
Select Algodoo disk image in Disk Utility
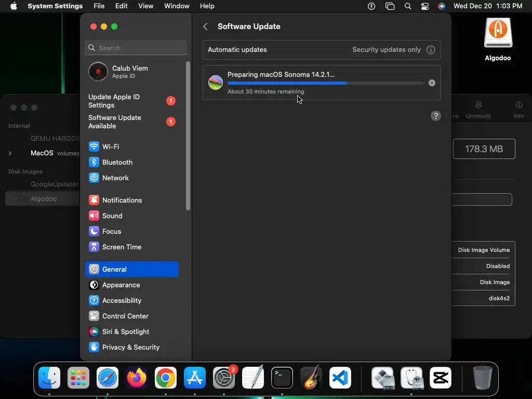pyautogui.click(x=44, y=199)
